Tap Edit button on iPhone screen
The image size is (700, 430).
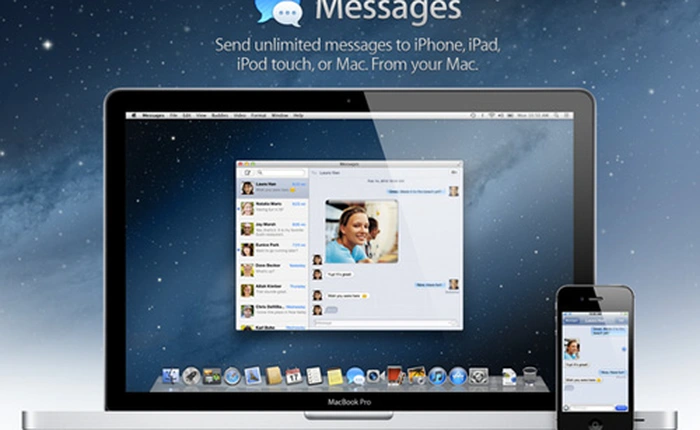coord(621,321)
